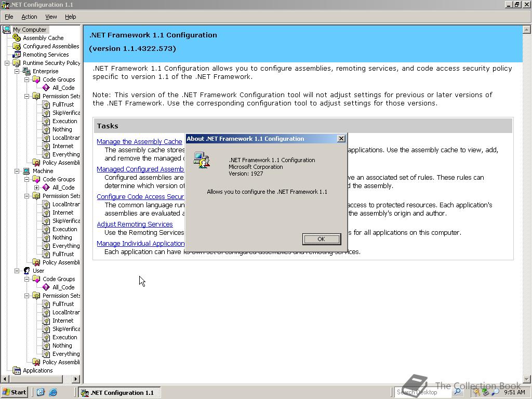Click content pane scroll up arrow
The height and width of the screenshot is (399, 532).
point(527,30)
